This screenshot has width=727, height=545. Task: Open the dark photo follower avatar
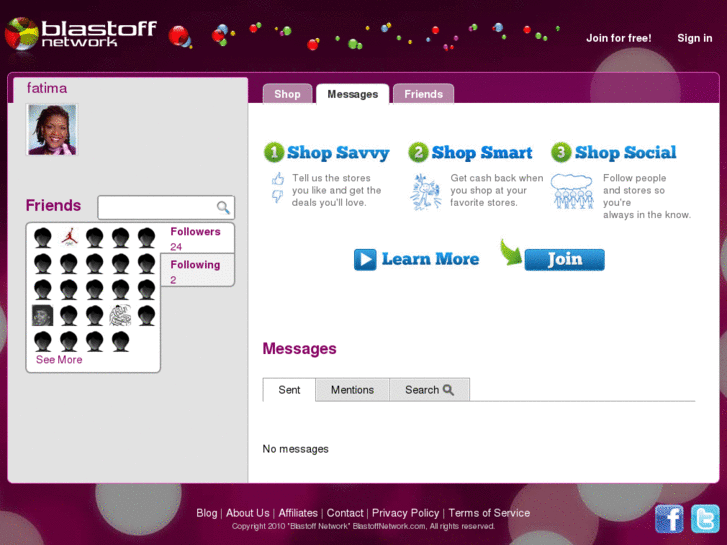pos(43,315)
